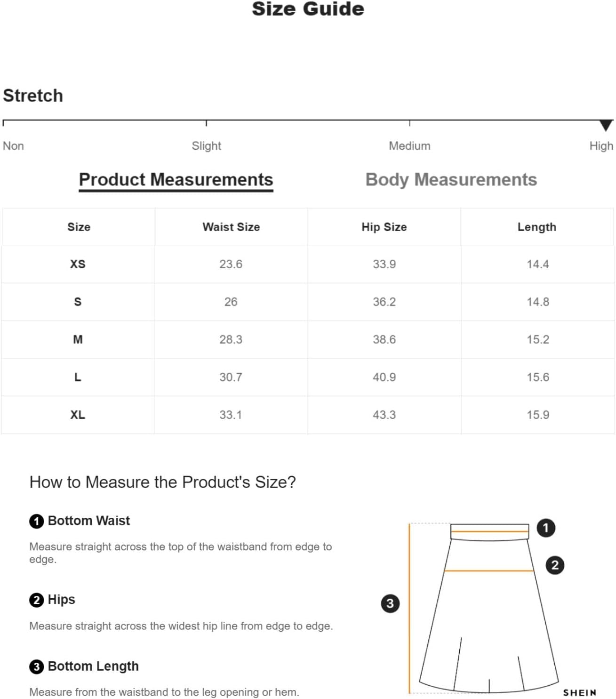Click marker 3 on the skirt diagram

tap(390, 603)
